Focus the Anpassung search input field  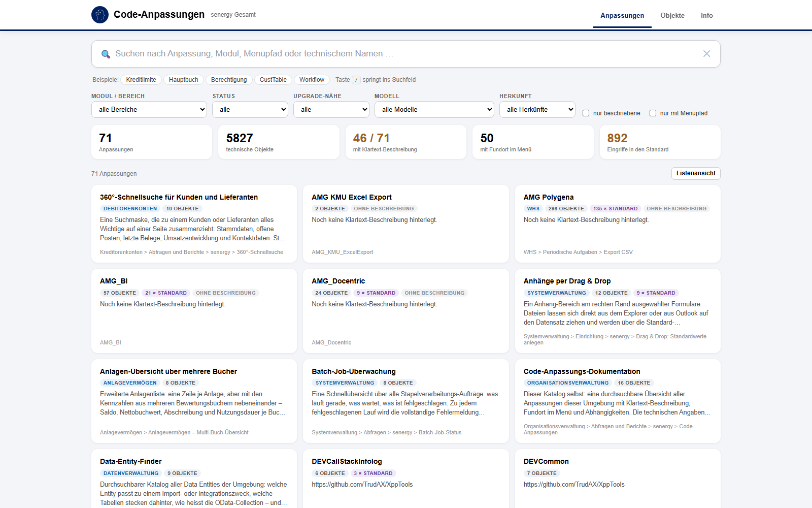coord(406,54)
